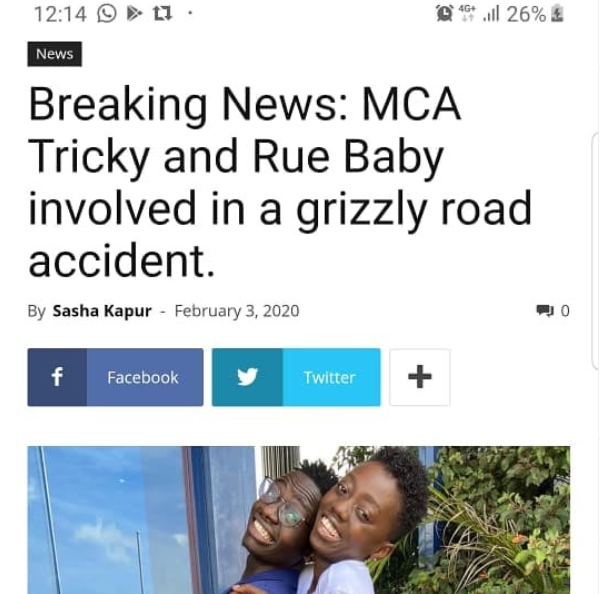Tap the February 3, 2020 date
The width and height of the screenshot is (600, 594).
237,311
